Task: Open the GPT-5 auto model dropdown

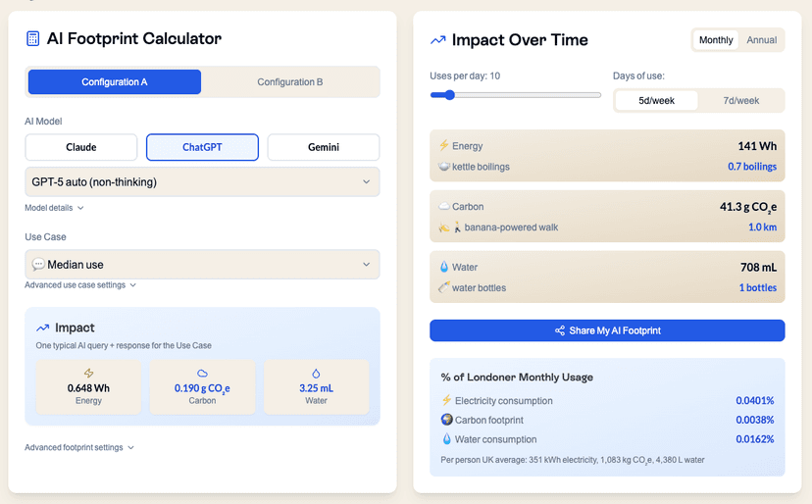Action: [202, 181]
